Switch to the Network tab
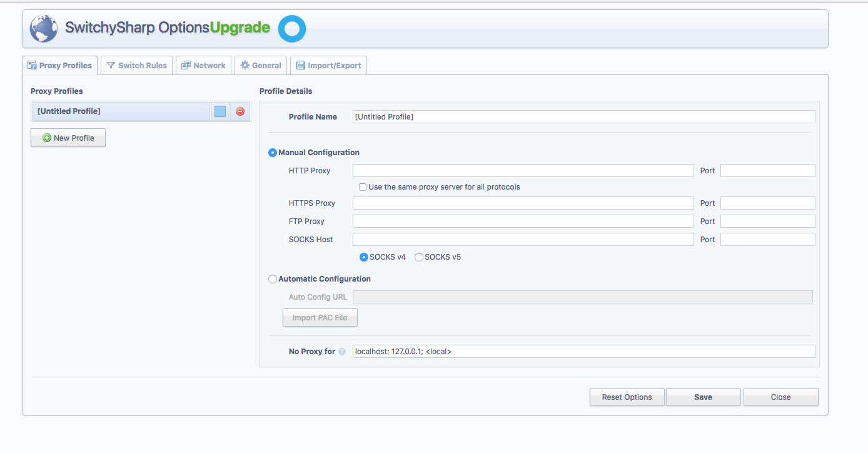 (x=203, y=65)
